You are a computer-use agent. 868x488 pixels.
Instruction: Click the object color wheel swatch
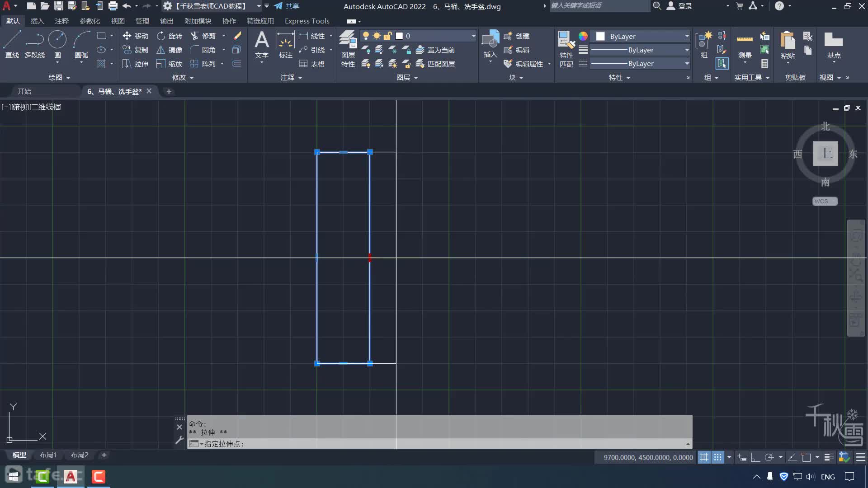click(x=583, y=36)
